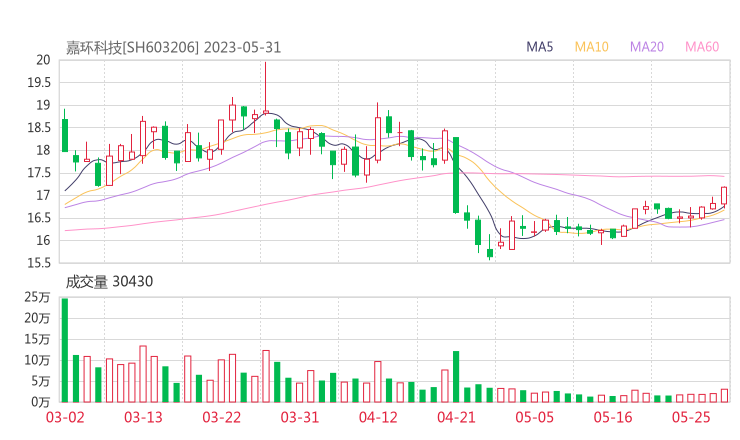The height and width of the screenshot is (440, 740).
Task: Select the last red candlestick on the right
Action: 724,196
